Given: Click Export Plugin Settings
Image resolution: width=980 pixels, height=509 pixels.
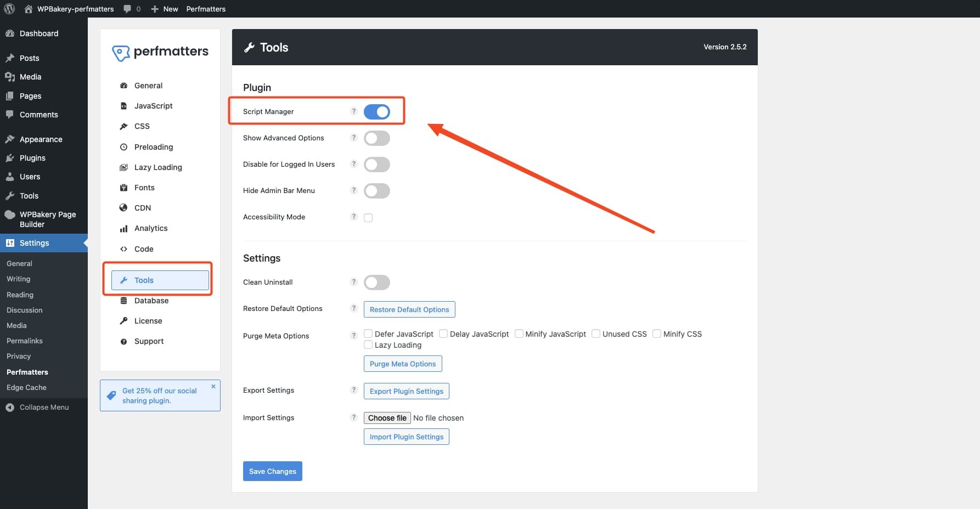Looking at the screenshot, I should point(406,391).
